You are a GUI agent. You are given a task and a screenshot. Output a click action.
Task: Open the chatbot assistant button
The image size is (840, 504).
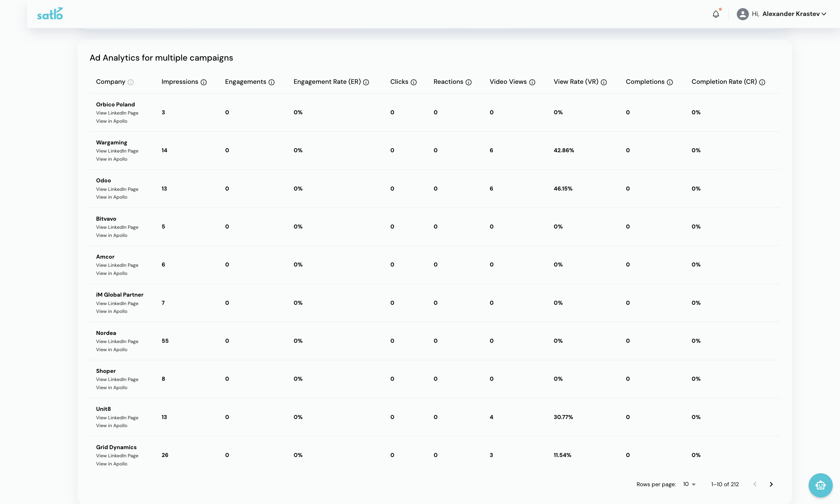(820, 485)
